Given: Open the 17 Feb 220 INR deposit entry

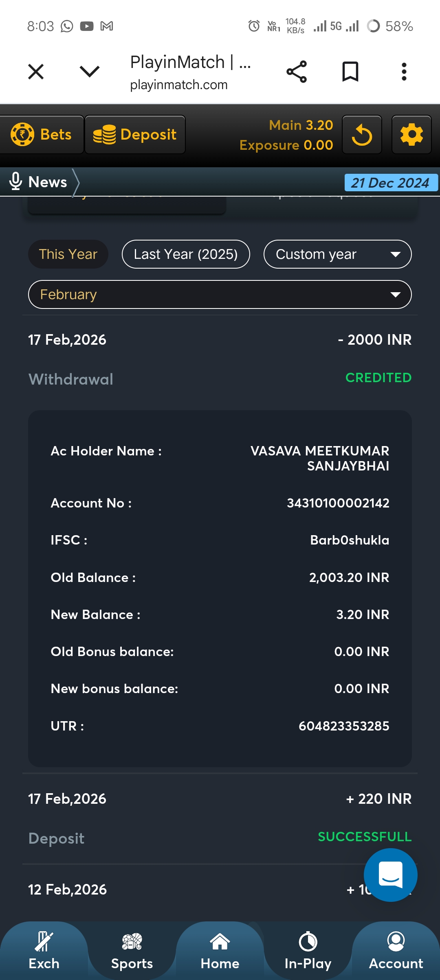Looking at the screenshot, I should (x=220, y=818).
